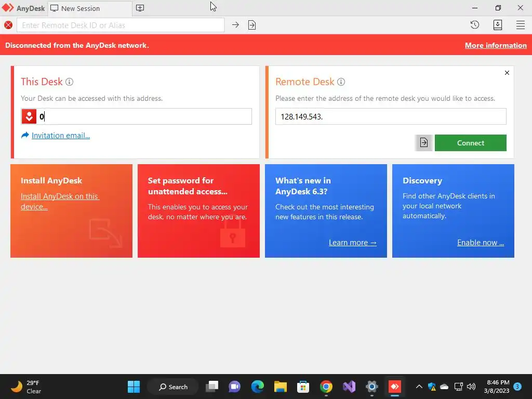Viewport: 532px width, 399px height.
Task: Follow the Learn more link
Action: point(353,243)
